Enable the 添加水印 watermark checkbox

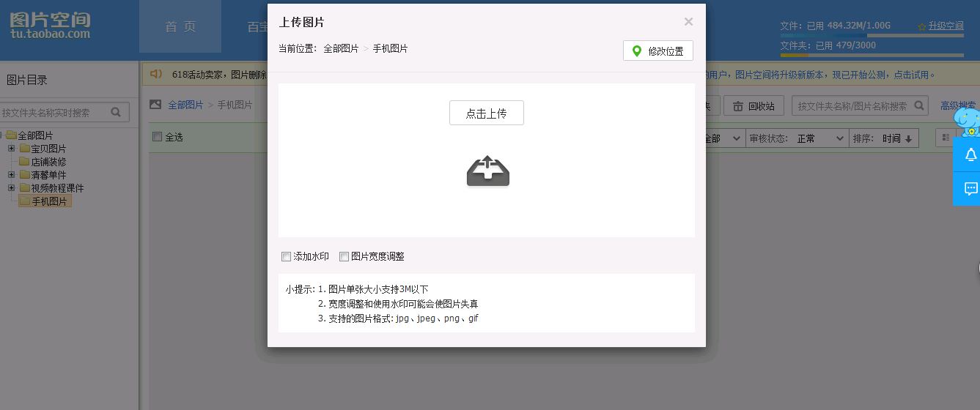click(287, 257)
